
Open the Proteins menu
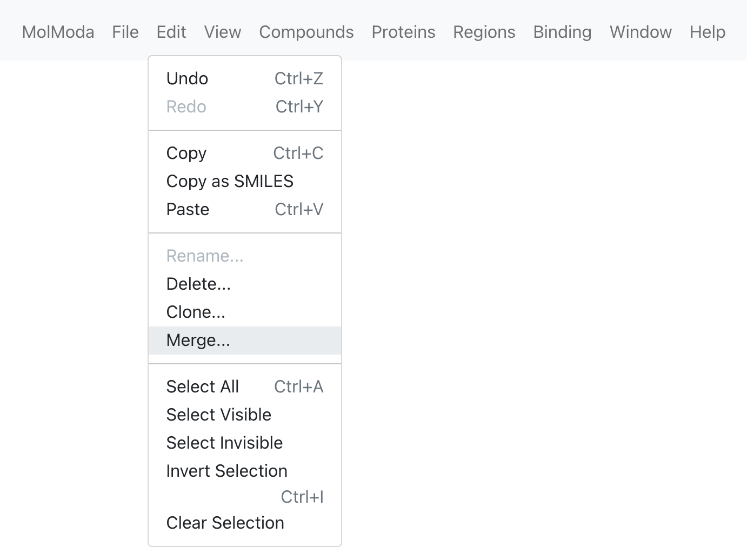(x=403, y=32)
